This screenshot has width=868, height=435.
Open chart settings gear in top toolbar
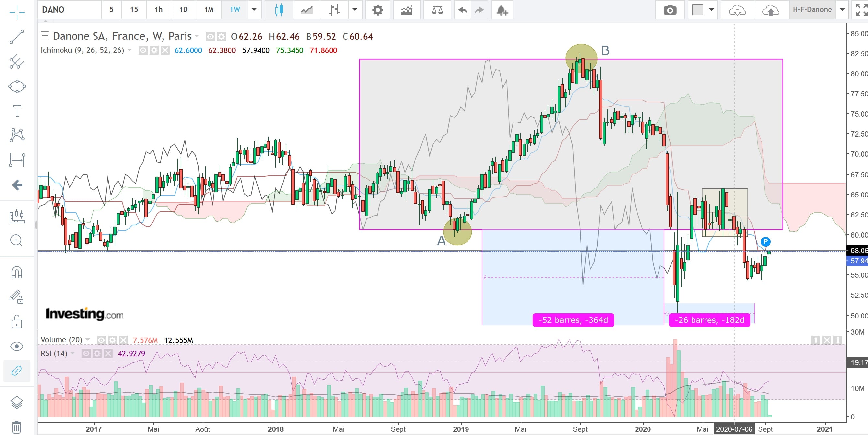[x=378, y=10]
